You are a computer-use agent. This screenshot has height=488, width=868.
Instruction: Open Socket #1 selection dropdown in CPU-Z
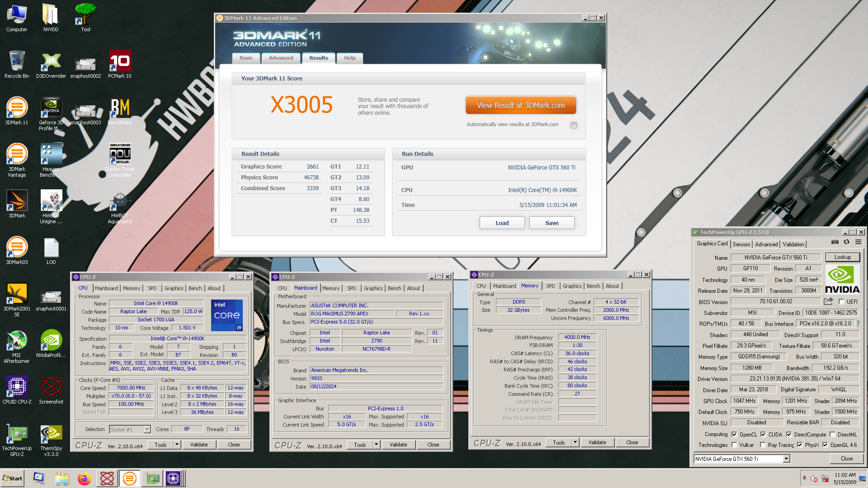[147, 429]
